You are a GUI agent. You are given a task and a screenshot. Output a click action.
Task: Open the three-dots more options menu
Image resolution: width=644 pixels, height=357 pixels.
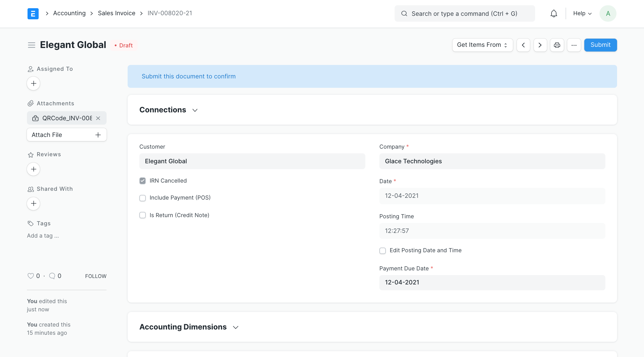coord(574,45)
